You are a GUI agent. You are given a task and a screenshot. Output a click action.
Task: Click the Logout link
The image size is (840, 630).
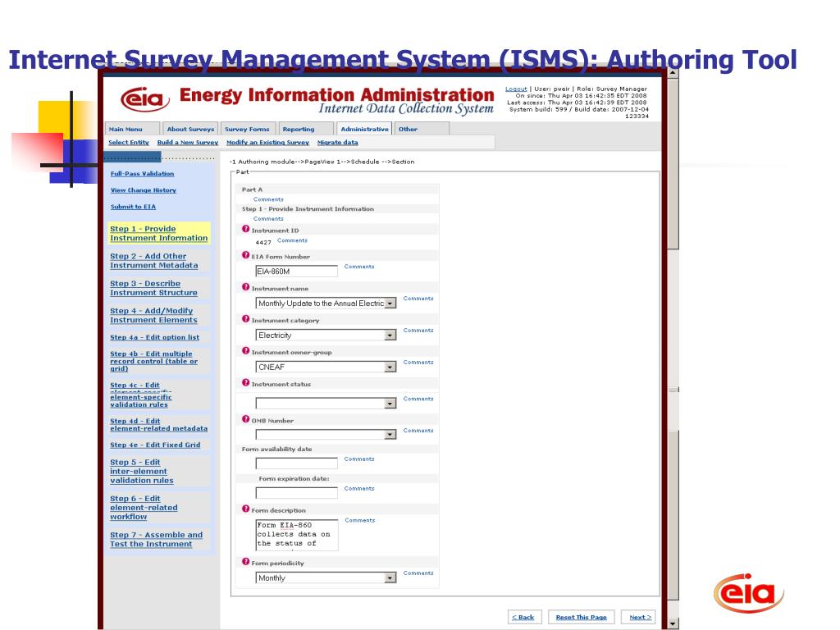[x=516, y=89]
